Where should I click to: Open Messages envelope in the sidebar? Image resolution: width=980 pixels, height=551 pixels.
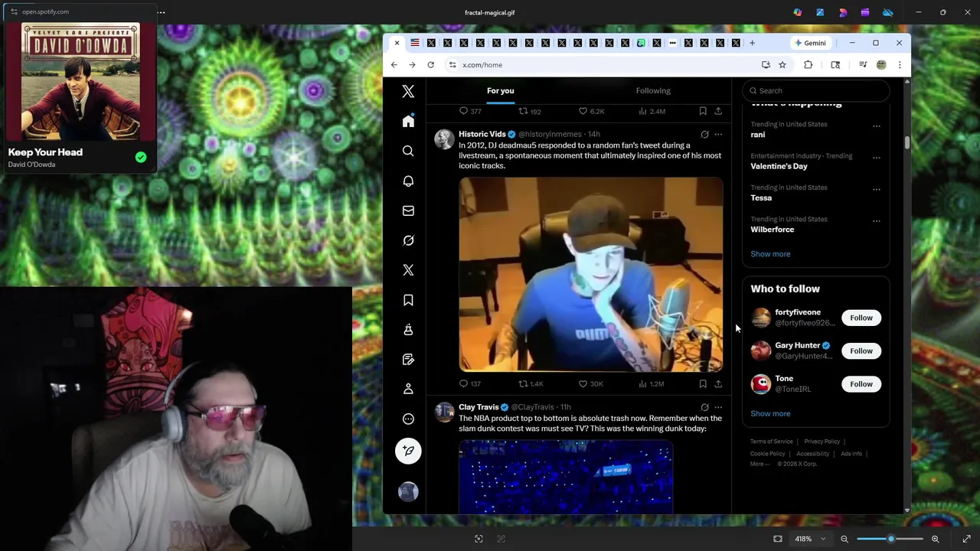(x=408, y=210)
